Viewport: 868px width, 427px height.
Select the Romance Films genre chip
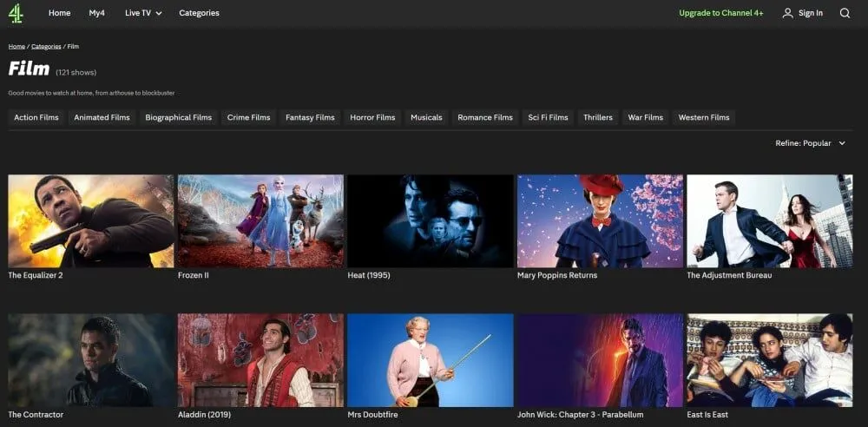coord(485,117)
